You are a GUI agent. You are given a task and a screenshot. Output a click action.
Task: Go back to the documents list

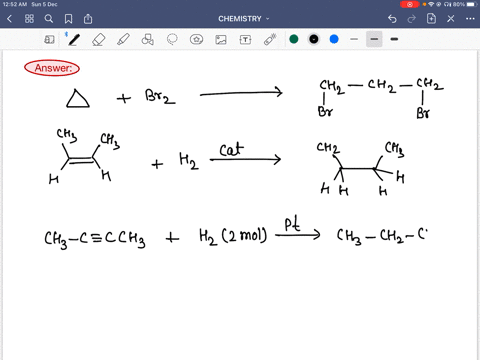[10, 19]
